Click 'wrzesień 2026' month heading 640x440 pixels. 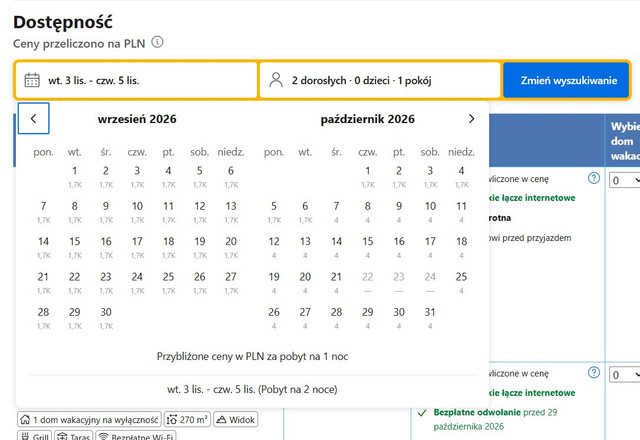tap(137, 119)
